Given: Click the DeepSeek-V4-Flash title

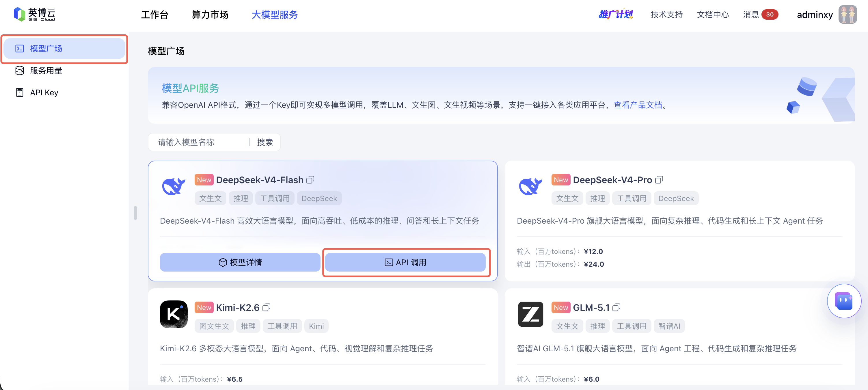Looking at the screenshot, I should coord(260,180).
